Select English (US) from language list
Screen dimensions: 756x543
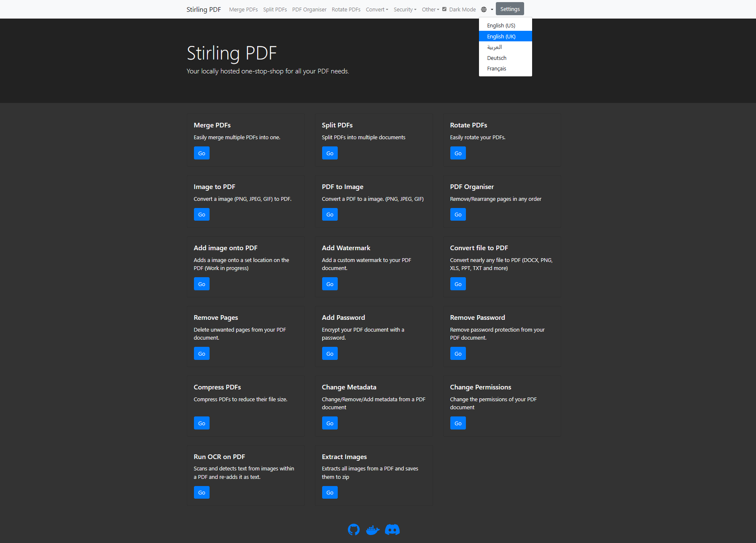501,25
